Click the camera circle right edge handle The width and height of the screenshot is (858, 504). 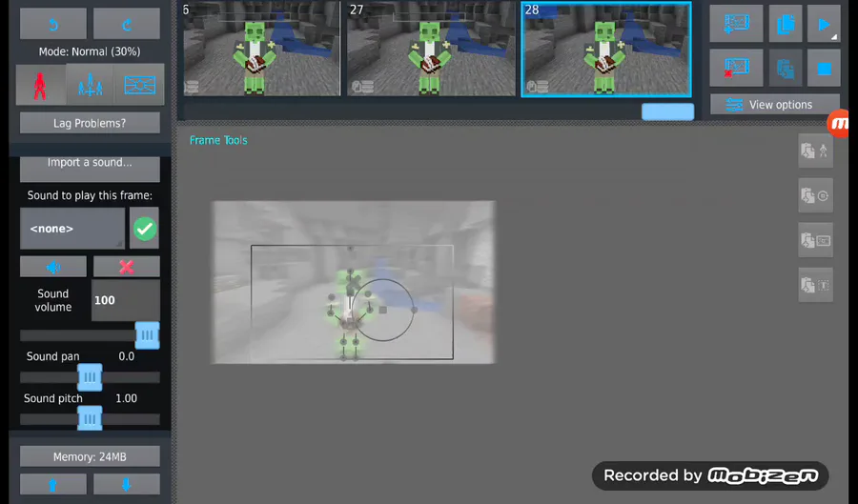[415, 310]
